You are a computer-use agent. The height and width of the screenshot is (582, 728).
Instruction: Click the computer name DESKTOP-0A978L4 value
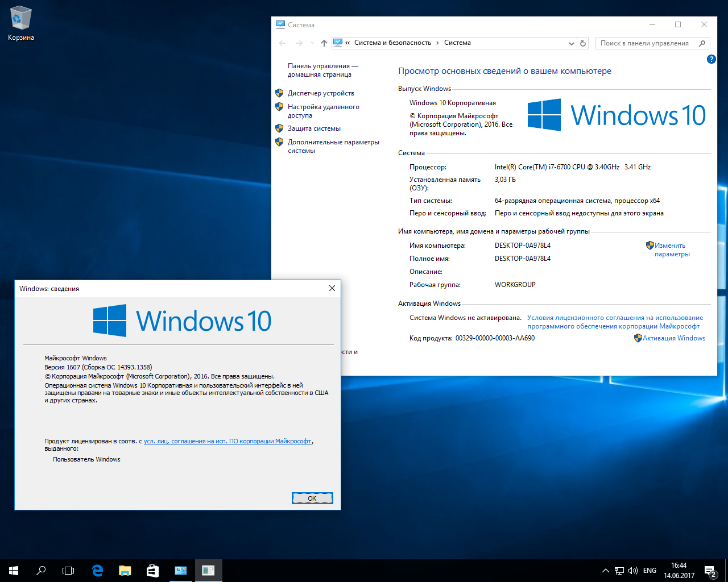pyautogui.click(x=523, y=246)
